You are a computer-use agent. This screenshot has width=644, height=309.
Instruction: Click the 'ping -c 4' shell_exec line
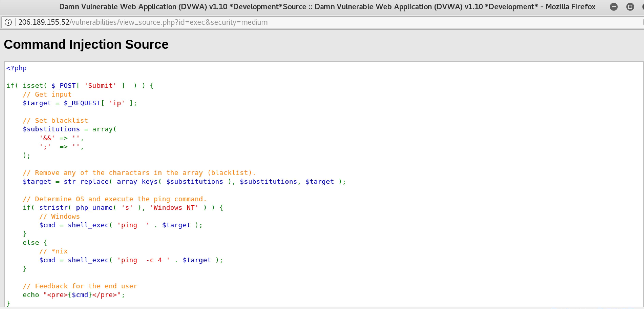click(131, 260)
